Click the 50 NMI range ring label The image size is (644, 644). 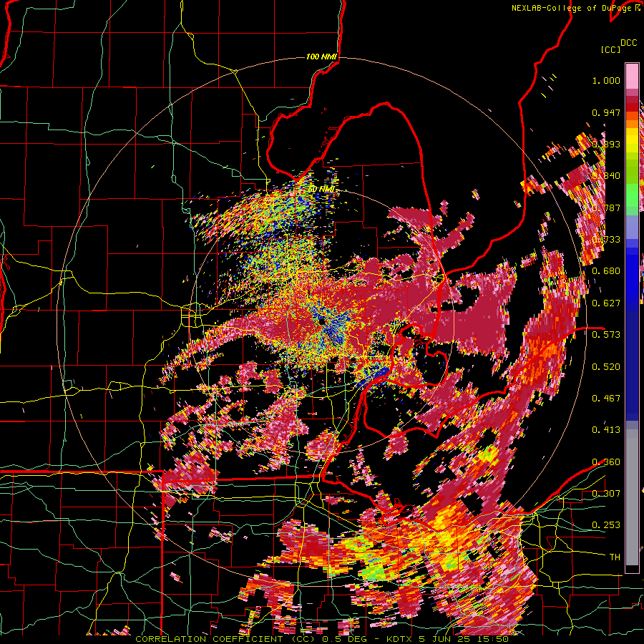point(321,190)
